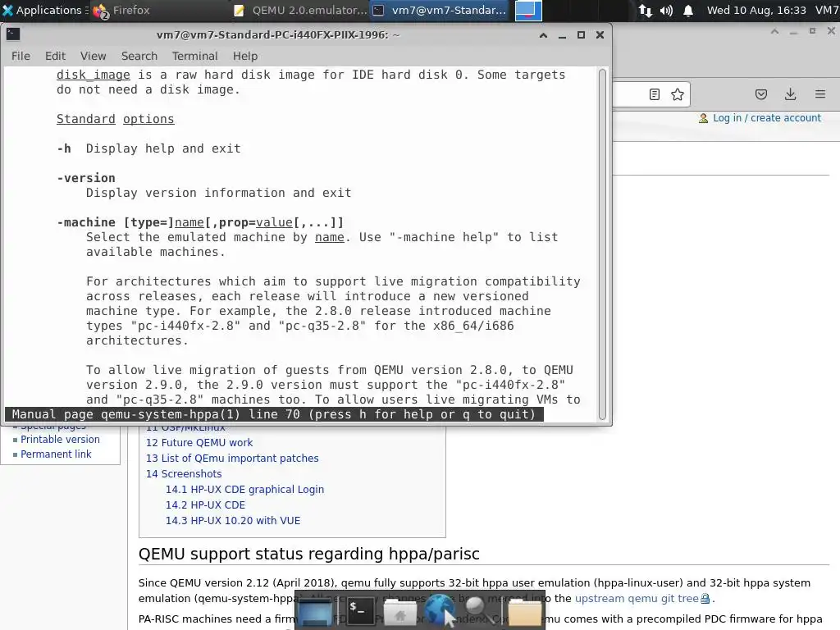
Task: Click the -h option text
Action: [64, 148]
